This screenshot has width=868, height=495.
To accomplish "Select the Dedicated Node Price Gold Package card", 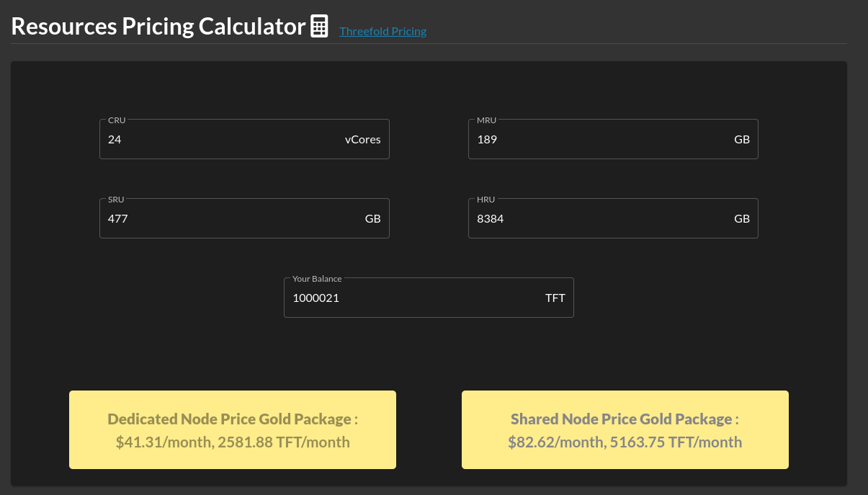I will pos(233,430).
